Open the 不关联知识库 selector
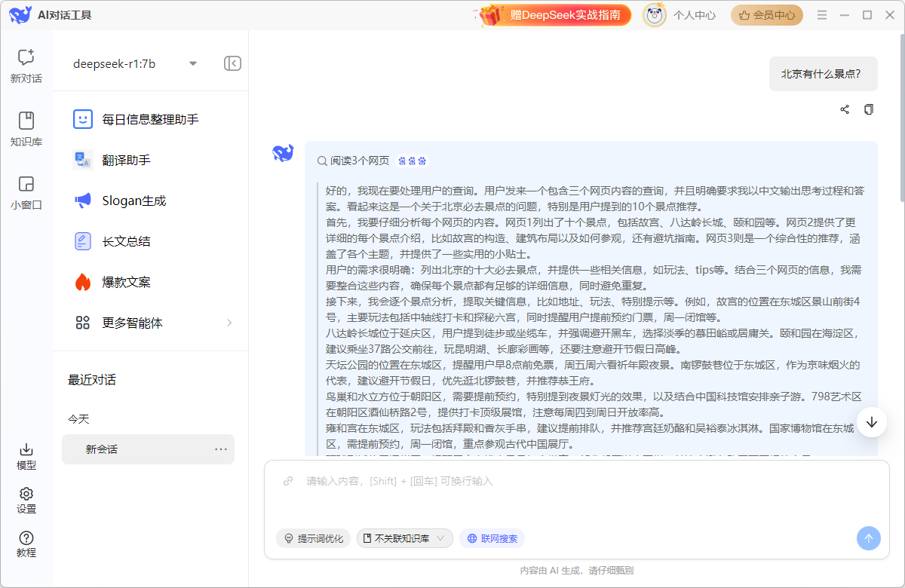 click(405, 538)
